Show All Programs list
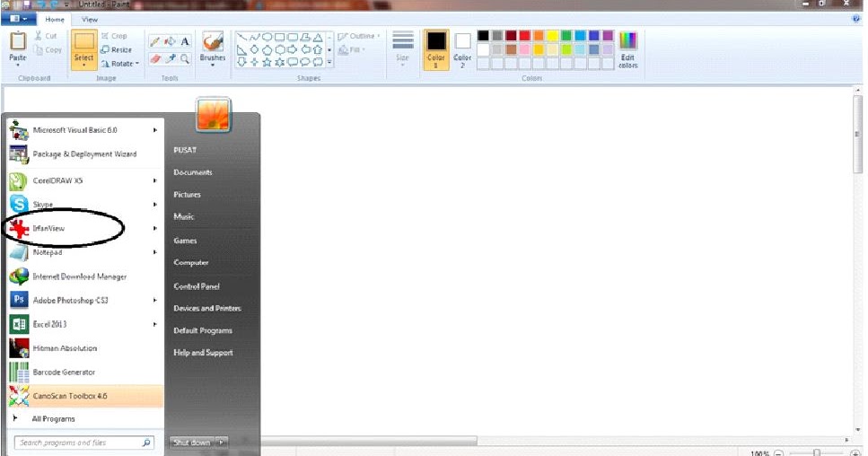This screenshot has width=868, height=456. (53, 419)
